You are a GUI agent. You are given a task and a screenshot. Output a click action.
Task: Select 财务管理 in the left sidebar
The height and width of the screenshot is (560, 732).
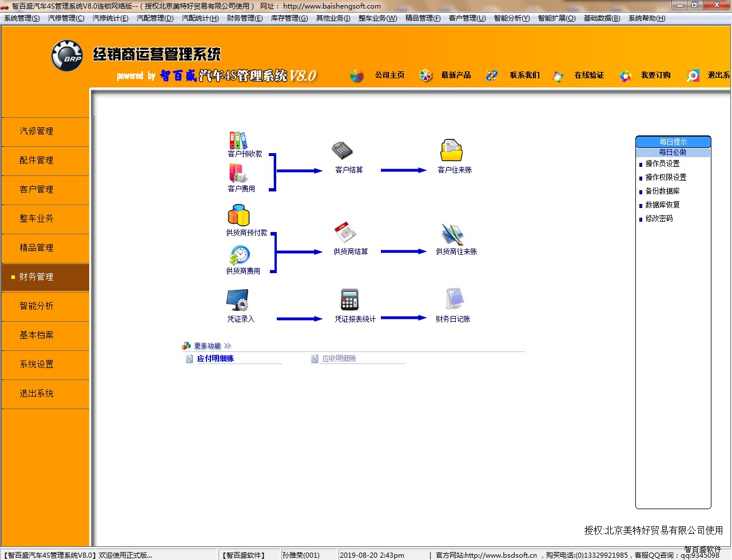(x=45, y=277)
